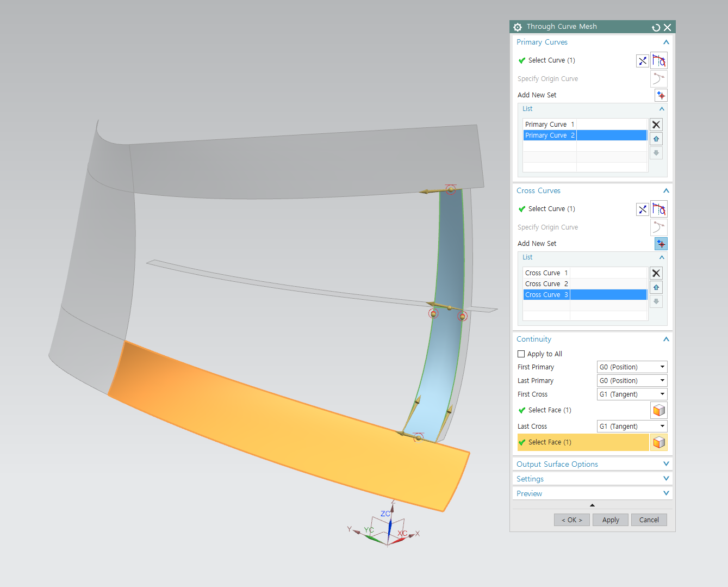Screen dimensions: 728x587
Task: Click the gear icon on the dialog title bar
Action: pos(517,27)
